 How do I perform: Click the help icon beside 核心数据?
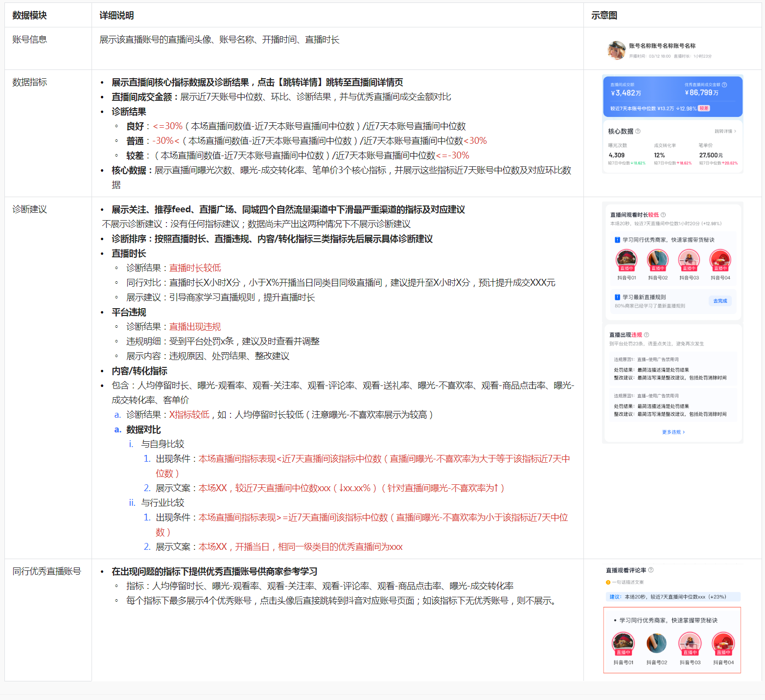click(x=638, y=131)
